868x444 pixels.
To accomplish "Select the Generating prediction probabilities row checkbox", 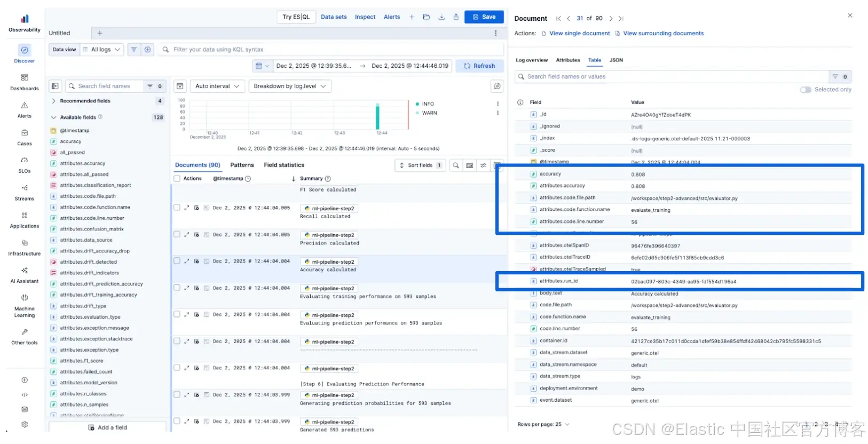I will tap(177, 394).
